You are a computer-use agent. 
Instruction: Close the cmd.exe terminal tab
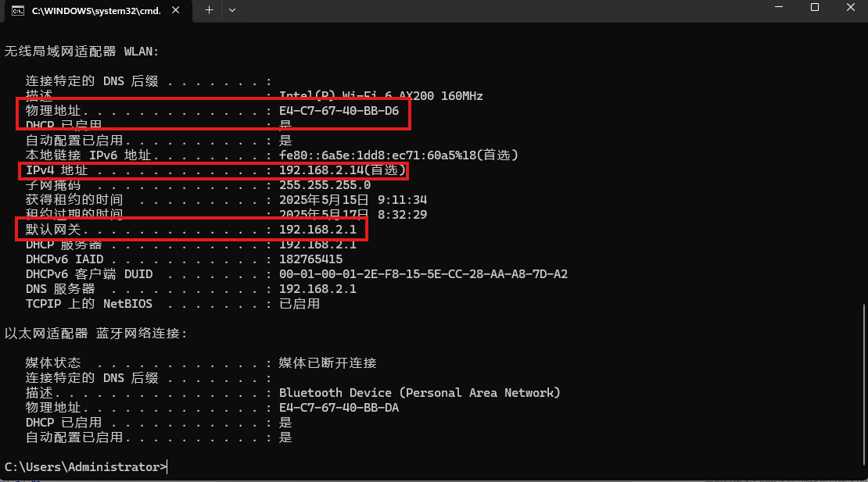[175, 10]
